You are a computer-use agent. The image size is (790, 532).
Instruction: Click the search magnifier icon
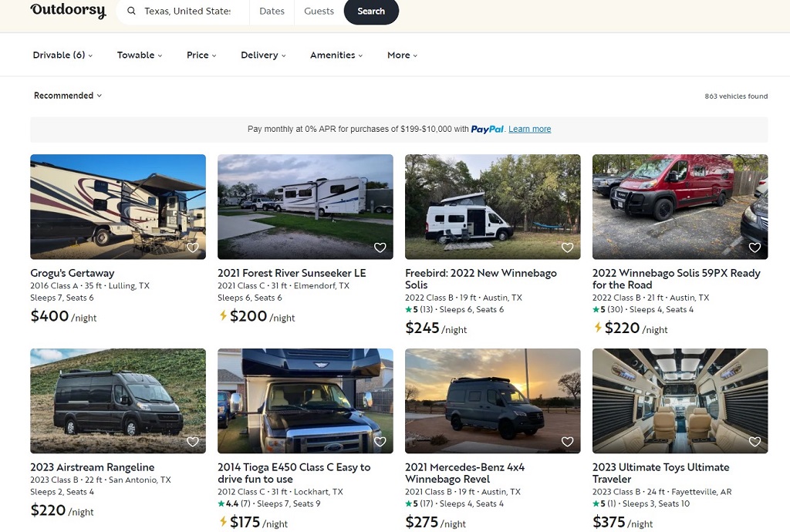pyautogui.click(x=131, y=11)
